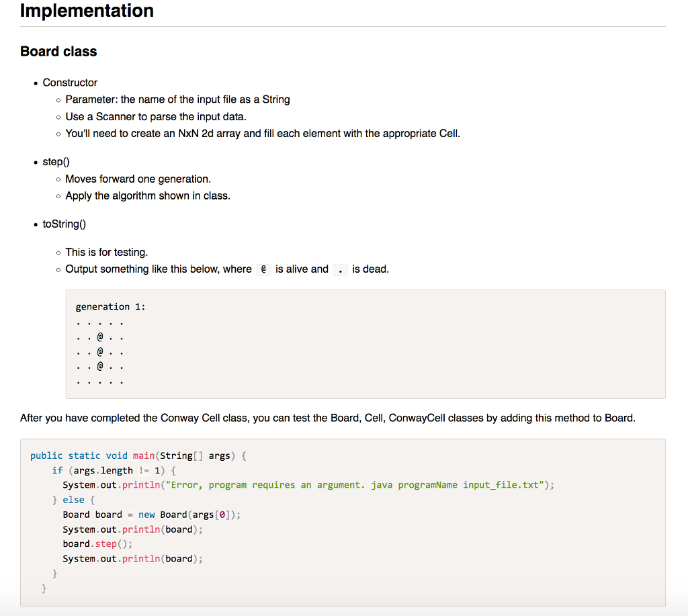The width and height of the screenshot is (688, 616).
Task: Click the 'Use a Scanner' bullet text
Action: click(155, 116)
